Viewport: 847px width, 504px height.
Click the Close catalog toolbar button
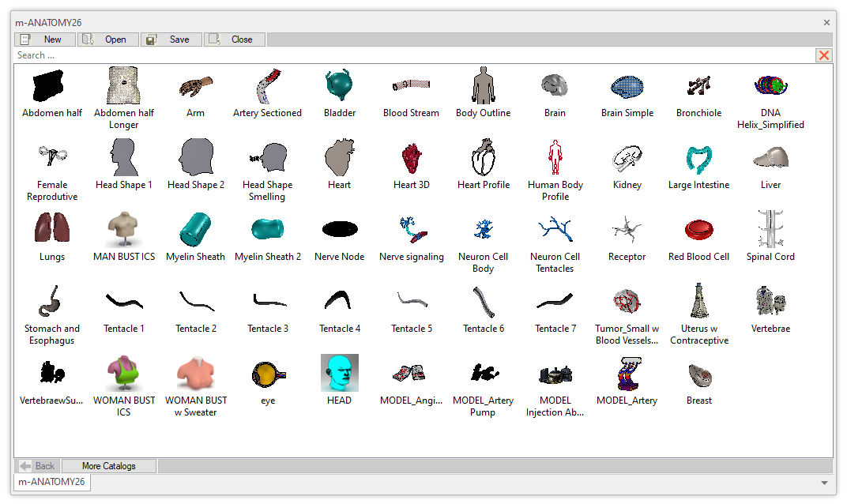pos(235,39)
